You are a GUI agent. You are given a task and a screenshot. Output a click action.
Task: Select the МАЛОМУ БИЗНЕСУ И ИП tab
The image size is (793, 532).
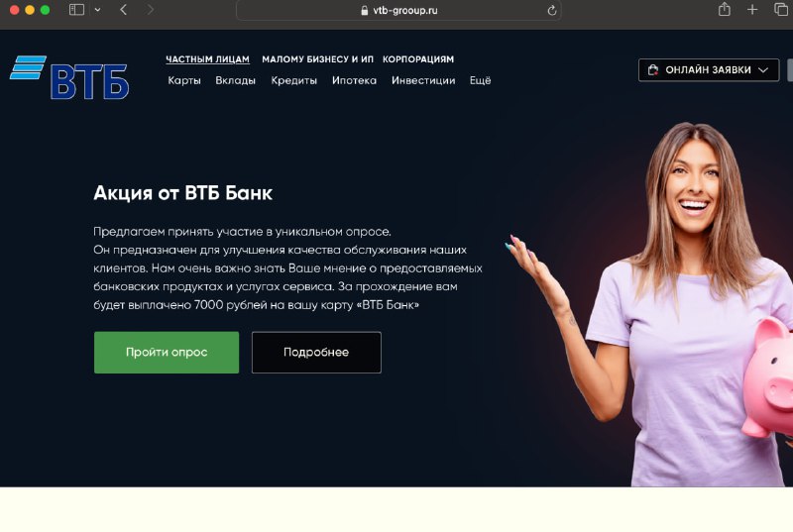point(317,59)
